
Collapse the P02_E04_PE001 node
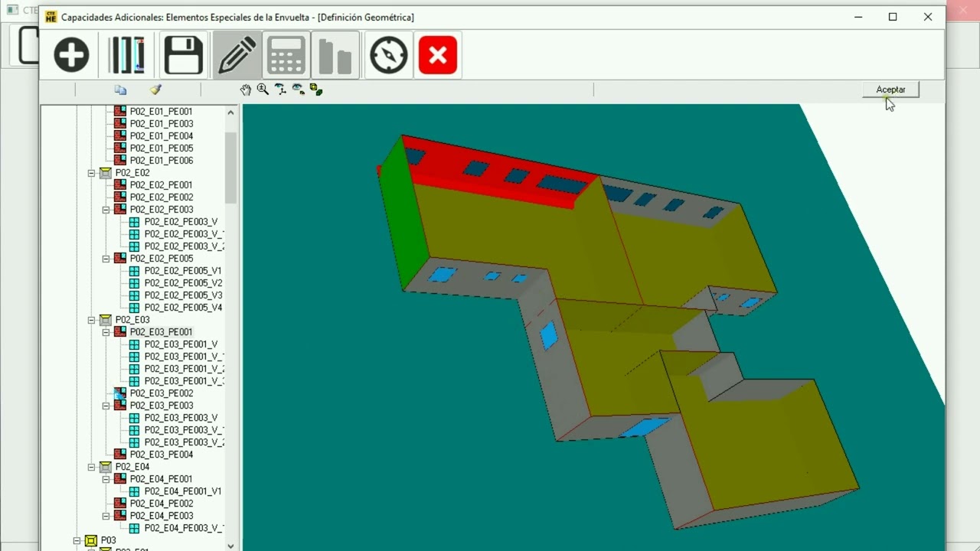click(106, 479)
